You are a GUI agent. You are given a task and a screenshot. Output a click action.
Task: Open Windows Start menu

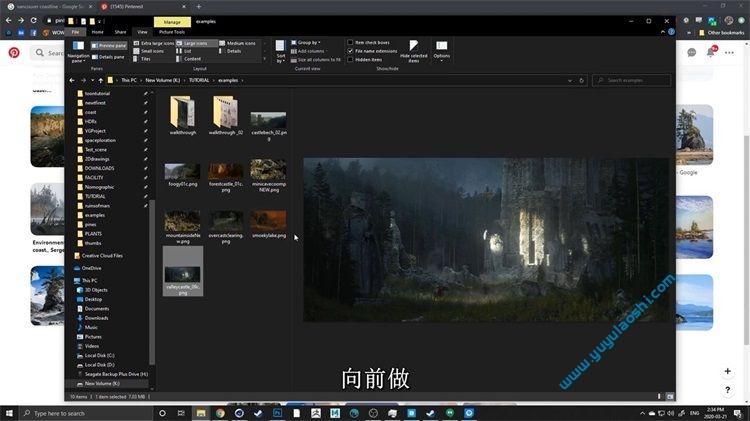(x=9, y=413)
